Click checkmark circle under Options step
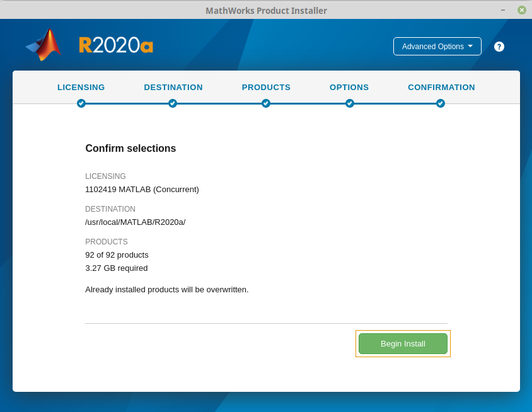532x412 pixels. (x=350, y=103)
